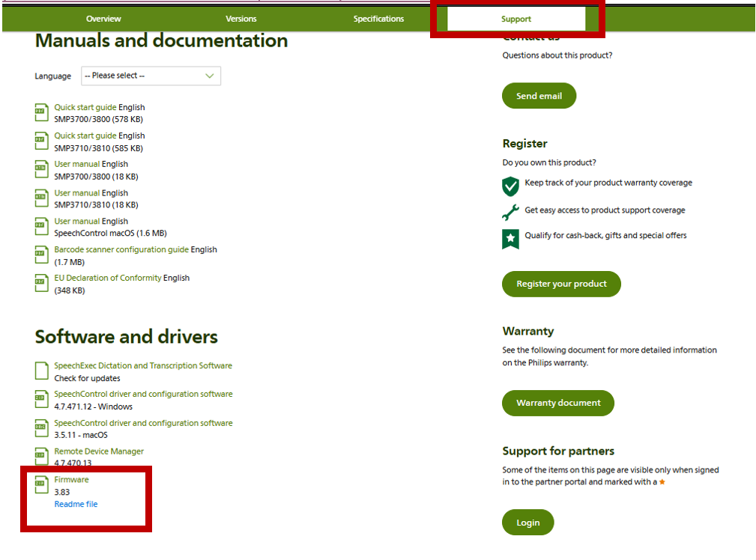Click the shield checkmark warranty coverage icon
Screen dimensions: 756x560
tap(510, 186)
